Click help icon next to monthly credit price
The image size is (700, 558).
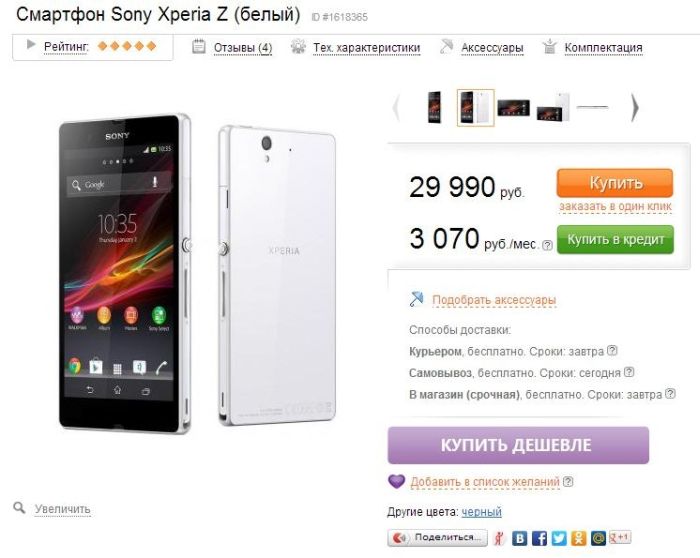[547, 245]
